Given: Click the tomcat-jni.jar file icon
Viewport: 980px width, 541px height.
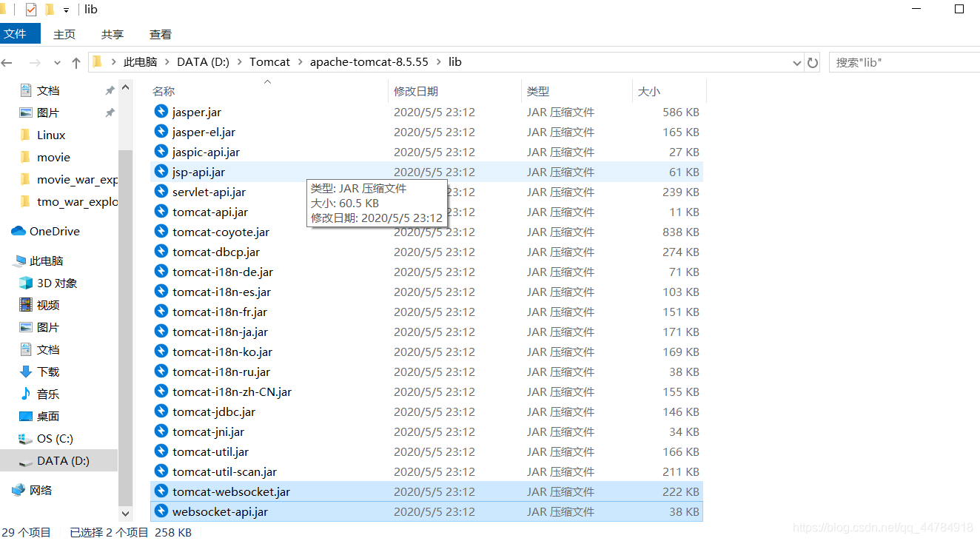Looking at the screenshot, I should (161, 431).
